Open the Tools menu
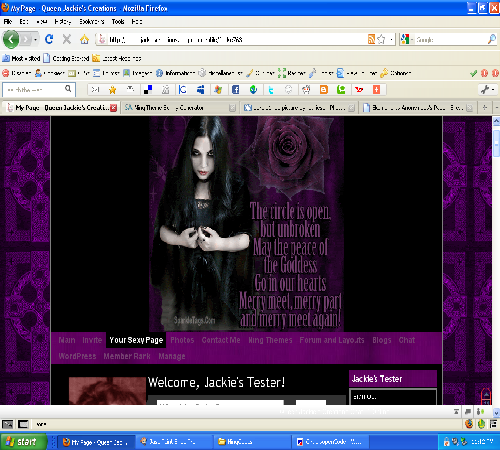The height and width of the screenshot is (450, 500). pyautogui.click(x=118, y=22)
